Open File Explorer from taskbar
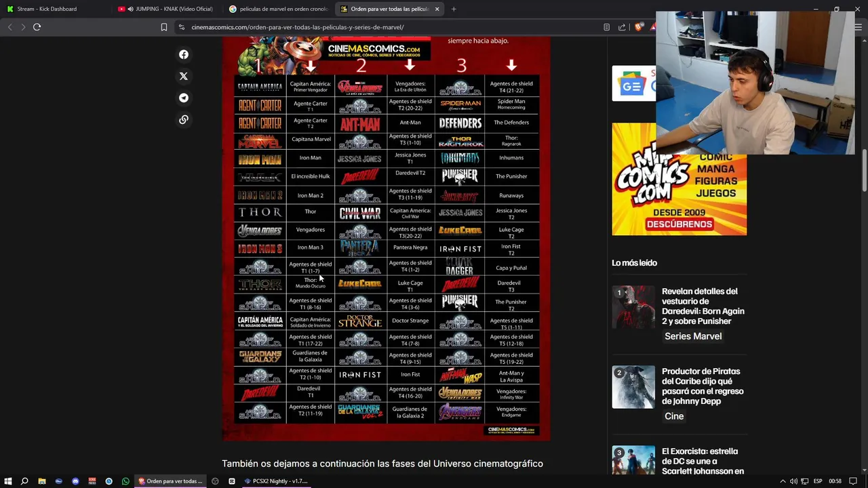Screen dimensions: 868x488 point(41,481)
